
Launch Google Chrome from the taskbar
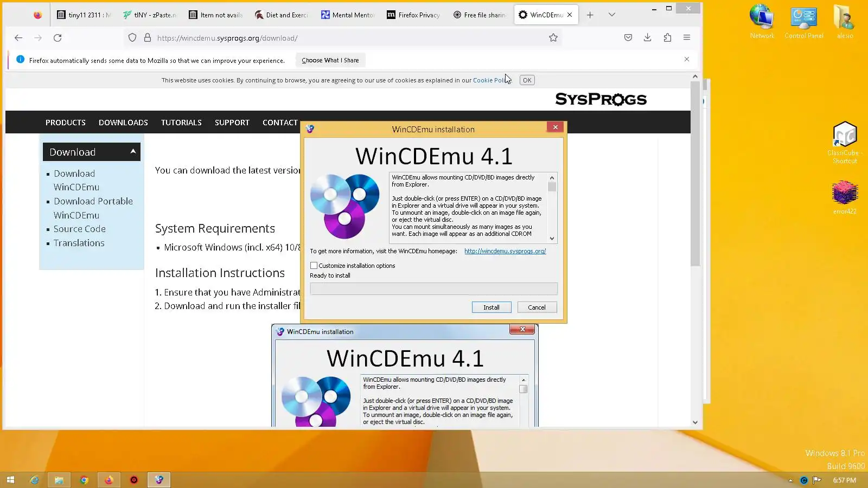[x=84, y=480]
